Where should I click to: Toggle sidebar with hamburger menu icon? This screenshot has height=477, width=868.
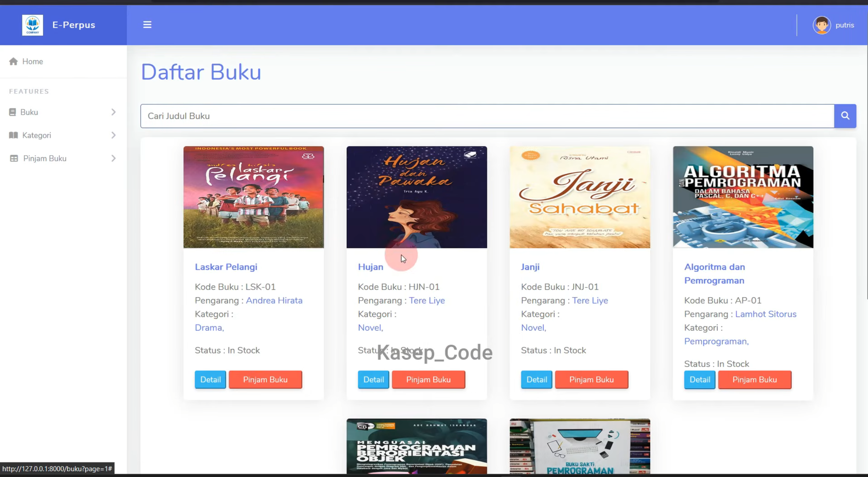[147, 25]
